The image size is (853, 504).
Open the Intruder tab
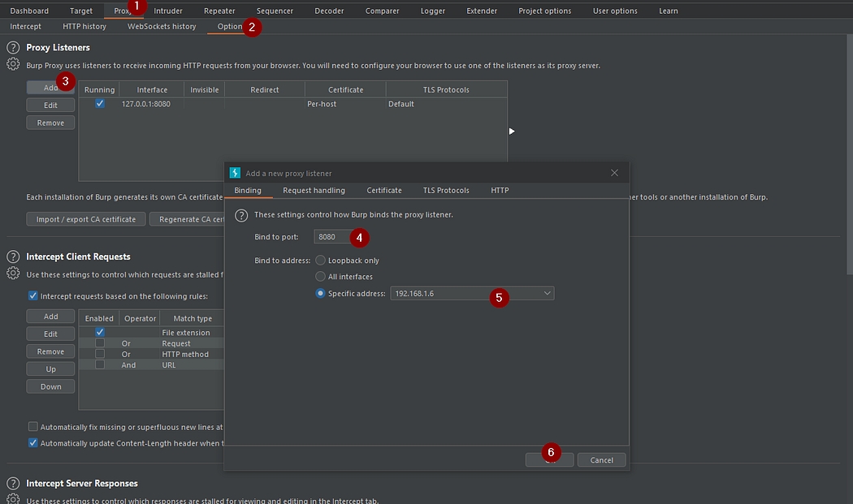pyautogui.click(x=168, y=11)
